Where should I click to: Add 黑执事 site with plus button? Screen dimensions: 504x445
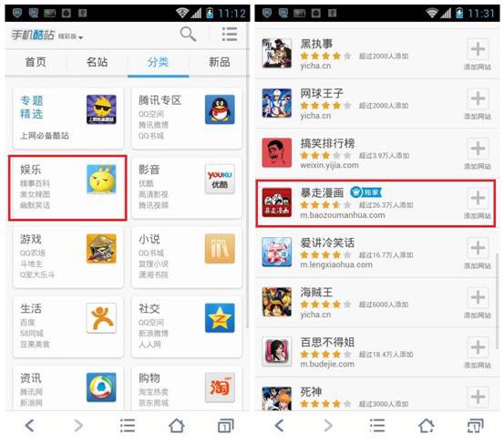[478, 49]
